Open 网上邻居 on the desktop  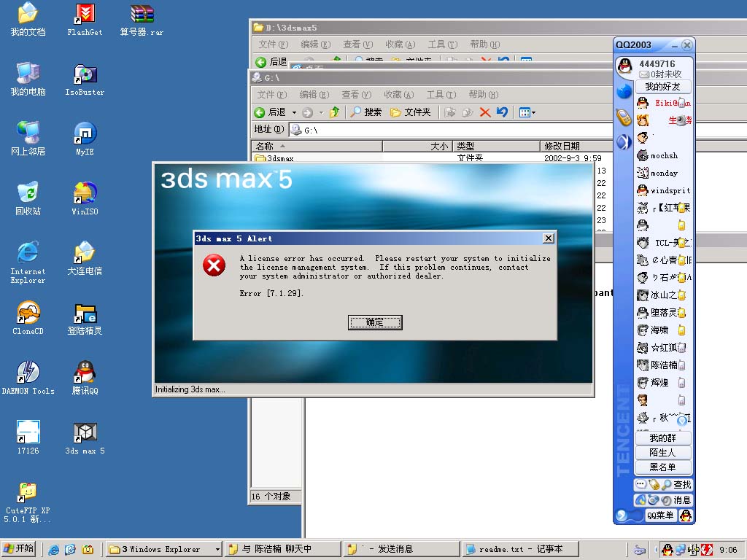pyautogui.click(x=28, y=139)
